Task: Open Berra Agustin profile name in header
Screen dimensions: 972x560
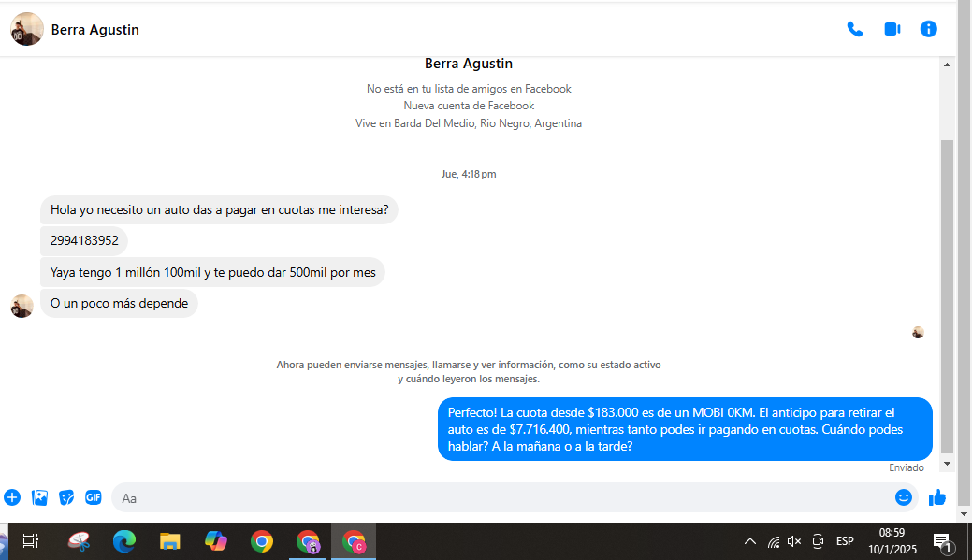Action: 94,30
